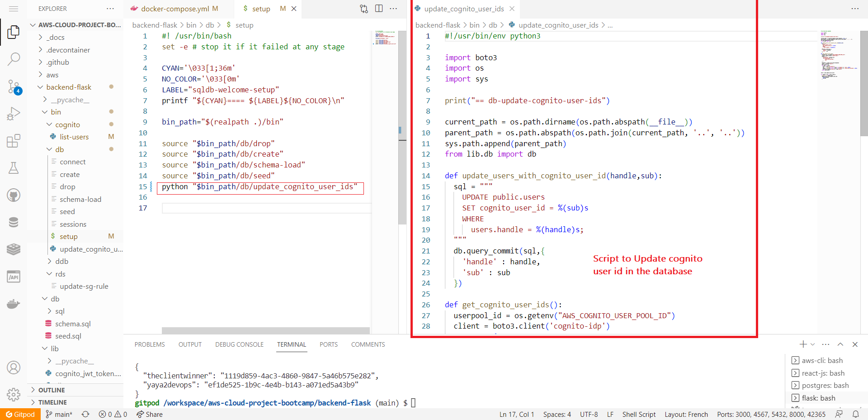Expand the _docs folder
The height and width of the screenshot is (420, 868).
[75, 37]
